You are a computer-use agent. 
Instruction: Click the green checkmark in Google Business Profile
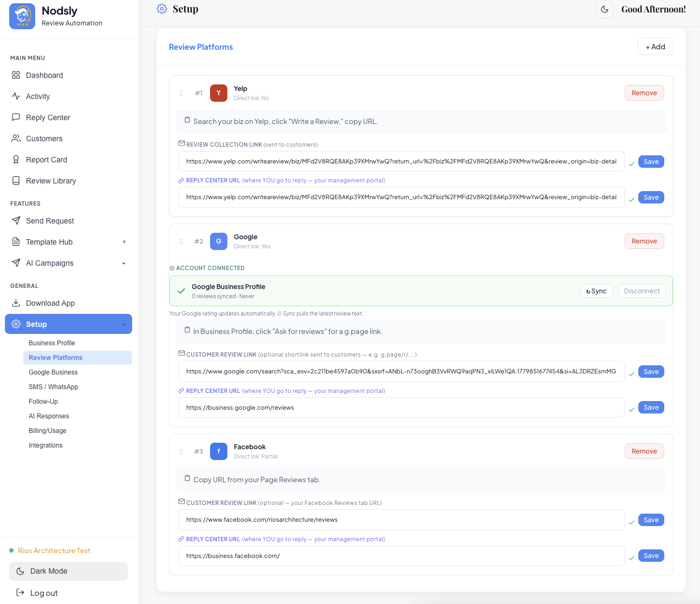point(181,291)
